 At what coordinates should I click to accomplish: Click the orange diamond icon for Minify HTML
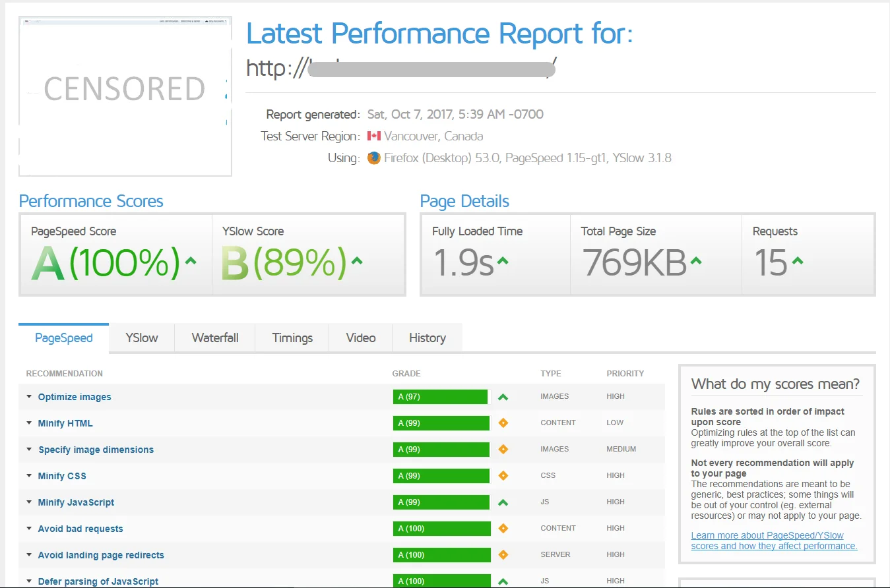503,423
